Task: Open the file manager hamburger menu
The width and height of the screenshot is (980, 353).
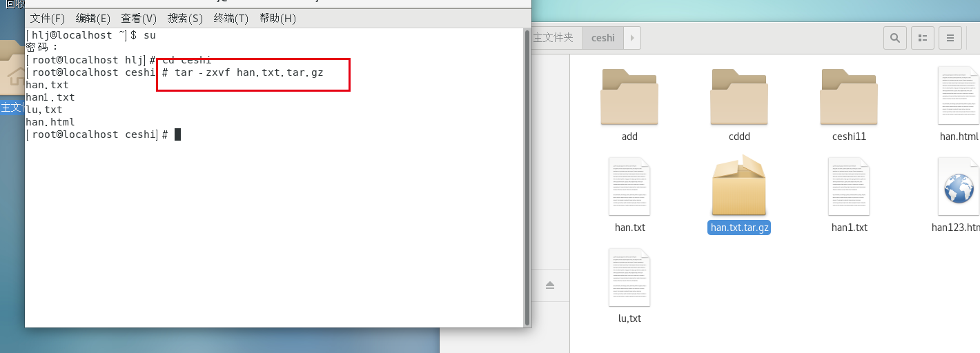Action: coord(950,38)
